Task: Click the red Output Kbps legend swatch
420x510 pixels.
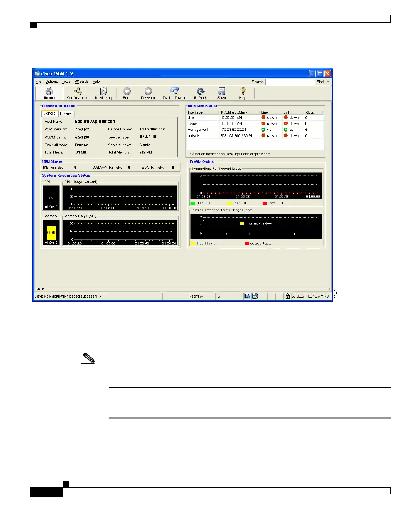Action: tap(247, 243)
